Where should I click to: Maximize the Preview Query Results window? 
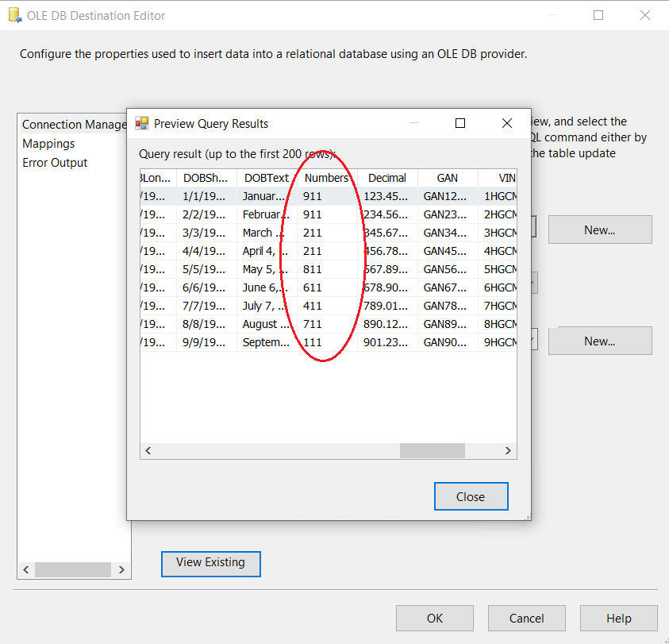[459, 124]
